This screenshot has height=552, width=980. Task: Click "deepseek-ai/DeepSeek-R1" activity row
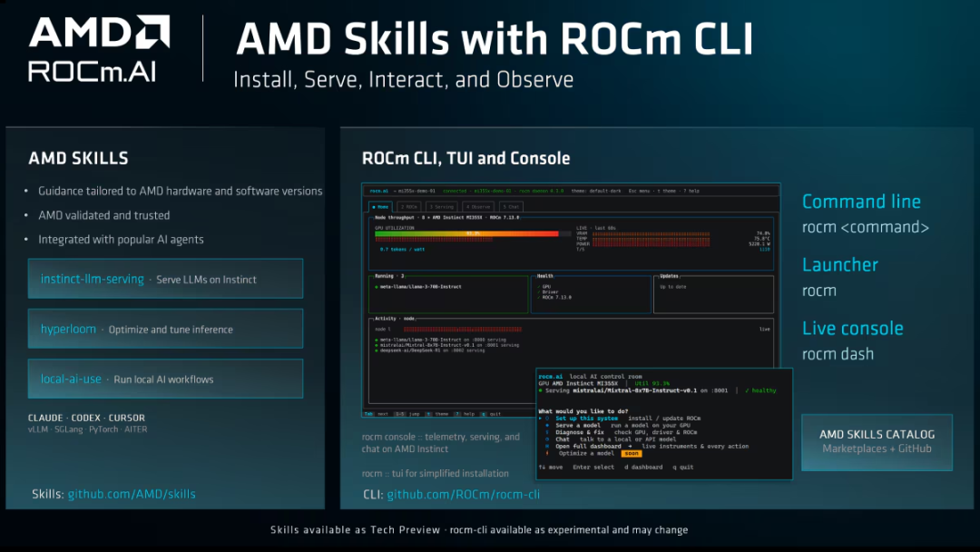pos(432,350)
